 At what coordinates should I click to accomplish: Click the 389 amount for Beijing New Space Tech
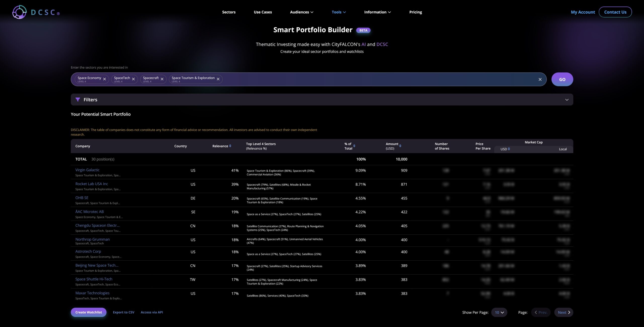tap(404, 266)
